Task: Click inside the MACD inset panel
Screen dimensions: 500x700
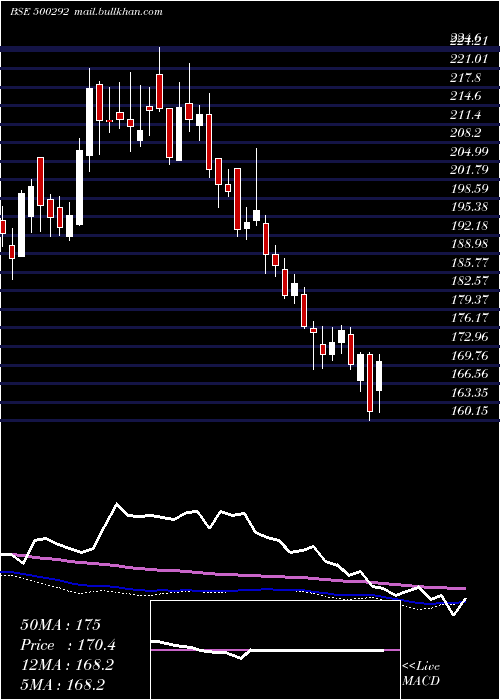Action: 275,650
